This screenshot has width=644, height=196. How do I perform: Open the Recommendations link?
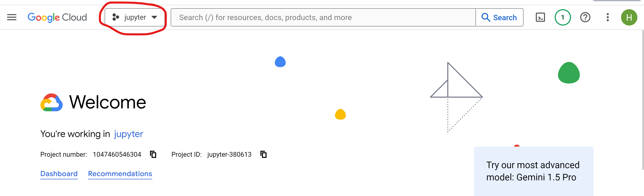coord(120,174)
